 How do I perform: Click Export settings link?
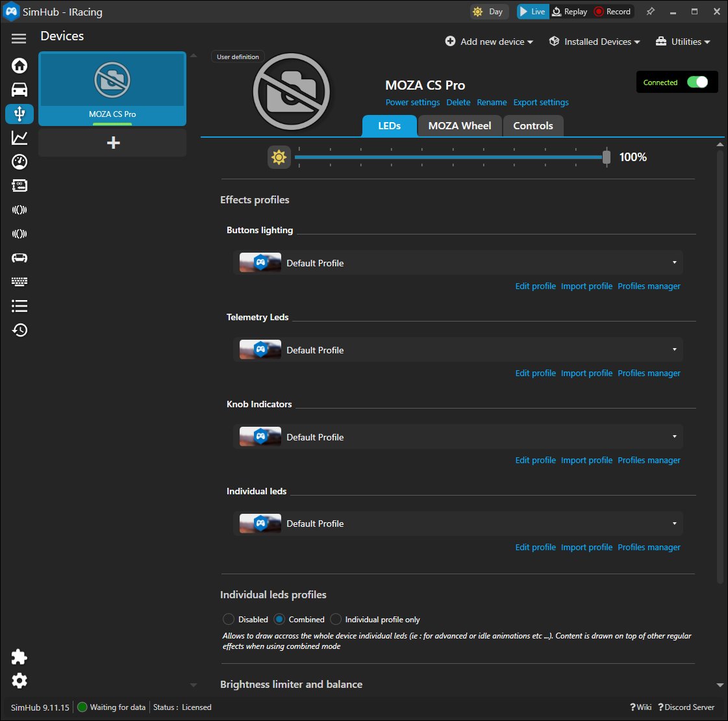tap(541, 102)
